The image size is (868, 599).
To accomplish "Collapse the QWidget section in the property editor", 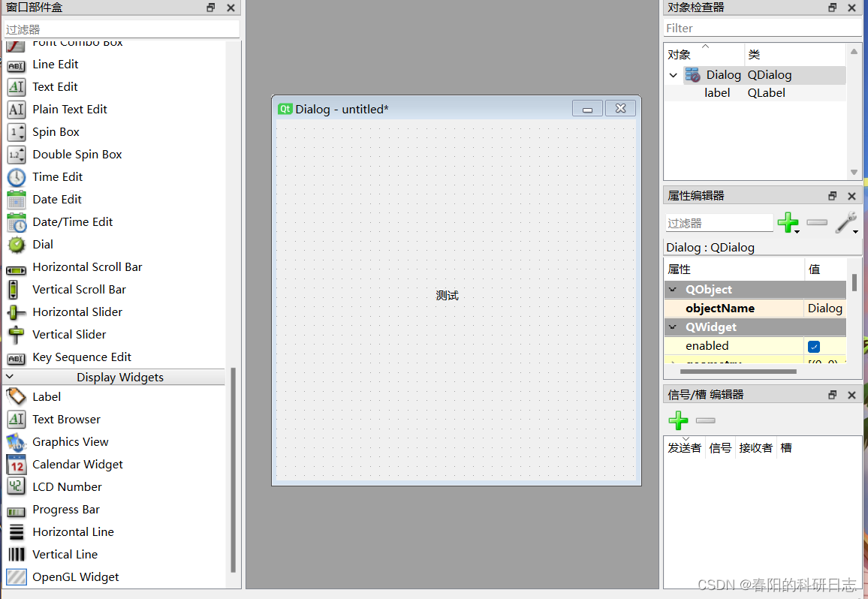I will point(673,327).
